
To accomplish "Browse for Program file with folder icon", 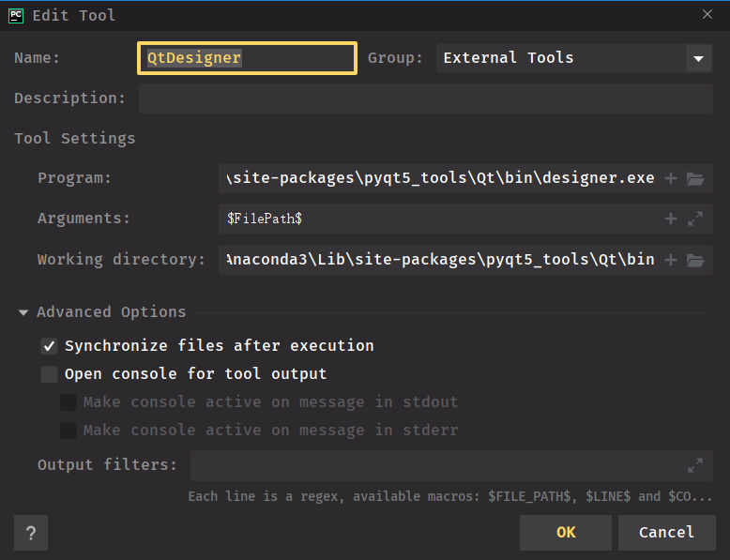I will 695,178.
